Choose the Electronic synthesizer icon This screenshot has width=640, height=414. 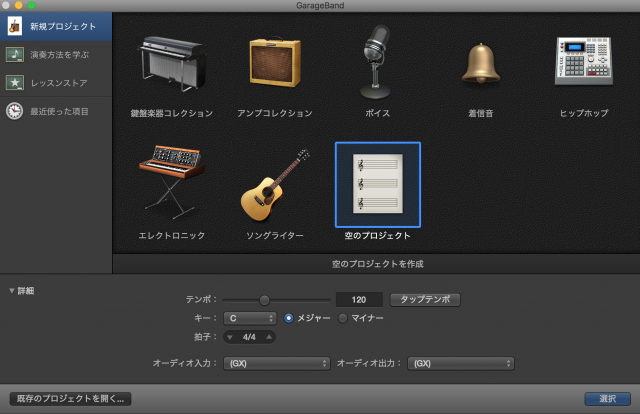171,183
